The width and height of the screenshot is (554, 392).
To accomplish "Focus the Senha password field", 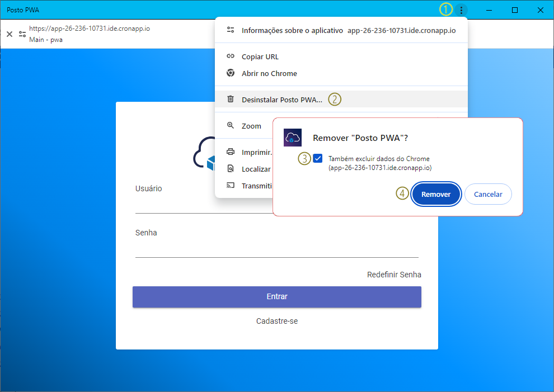I will (x=277, y=249).
